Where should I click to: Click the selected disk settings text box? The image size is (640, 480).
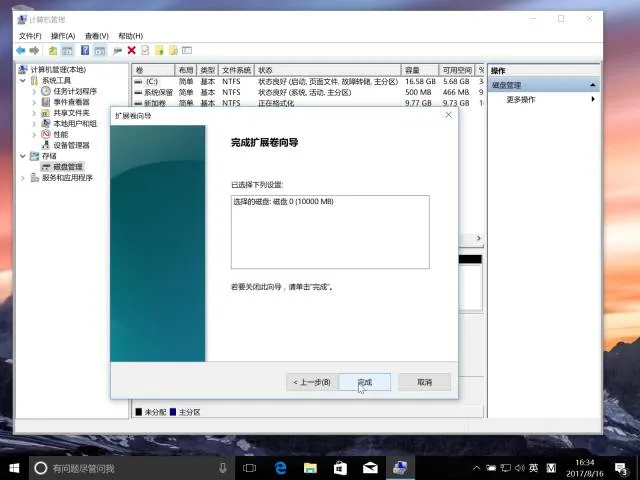pos(330,232)
